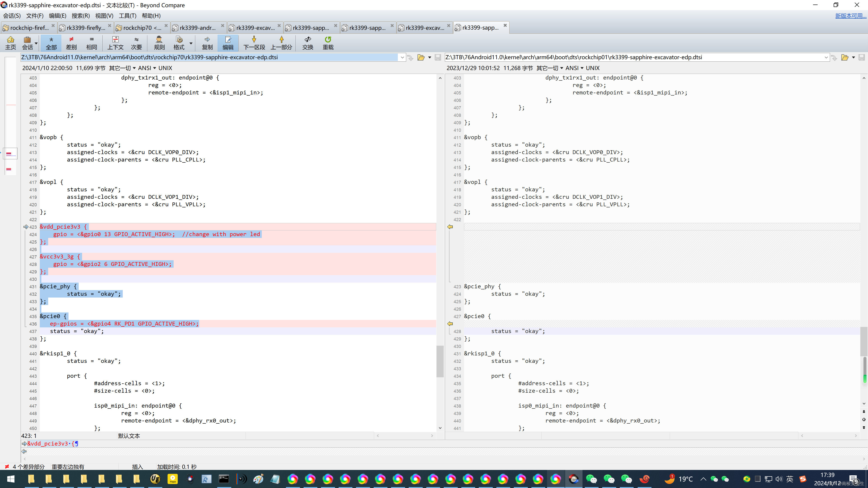Image resolution: width=868 pixels, height=488 pixels.
Task: Go to previous section (上一部分)
Action: pos(281,43)
